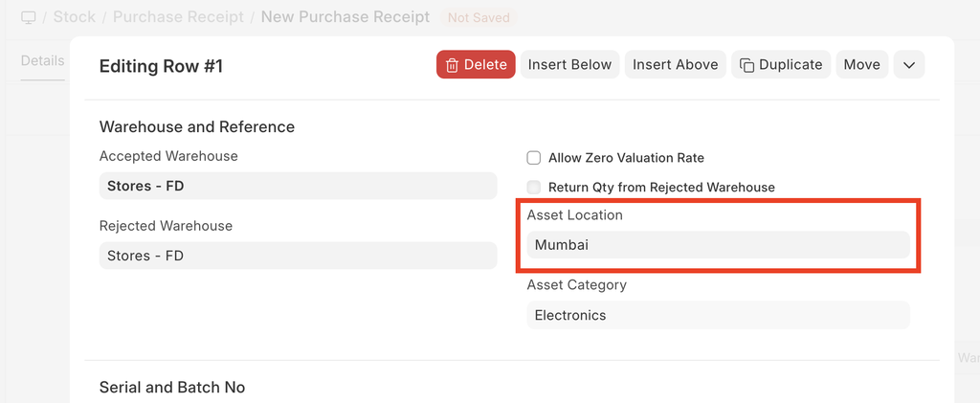Delete the row using the trash button
Image resolution: width=980 pixels, height=403 pixels.
[x=476, y=64]
